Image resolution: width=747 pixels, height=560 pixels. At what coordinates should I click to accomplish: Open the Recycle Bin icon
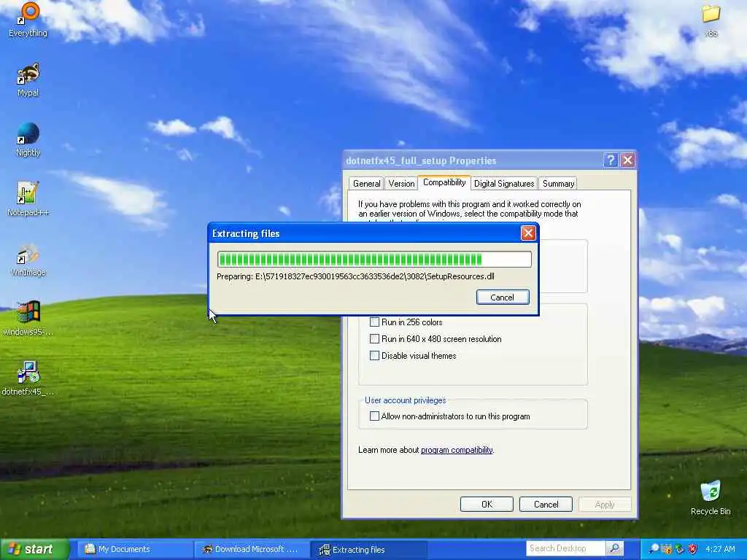711,498
